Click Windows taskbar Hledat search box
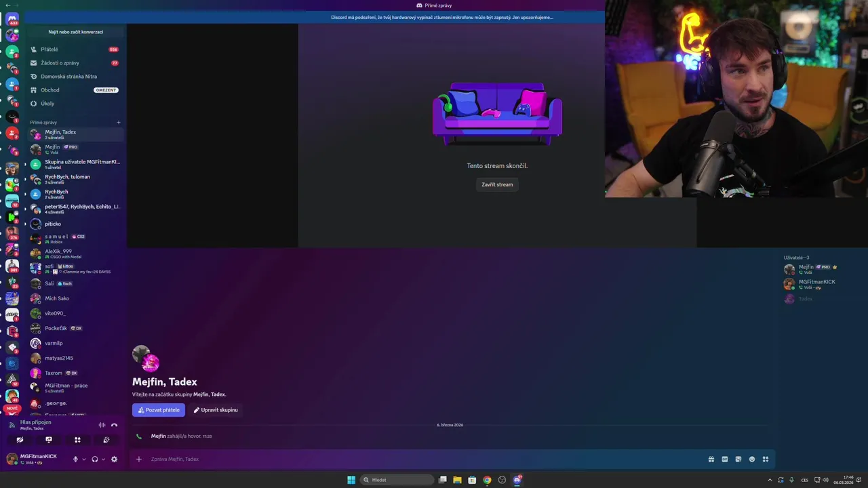The image size is (868, 488). tap(398, 480)
